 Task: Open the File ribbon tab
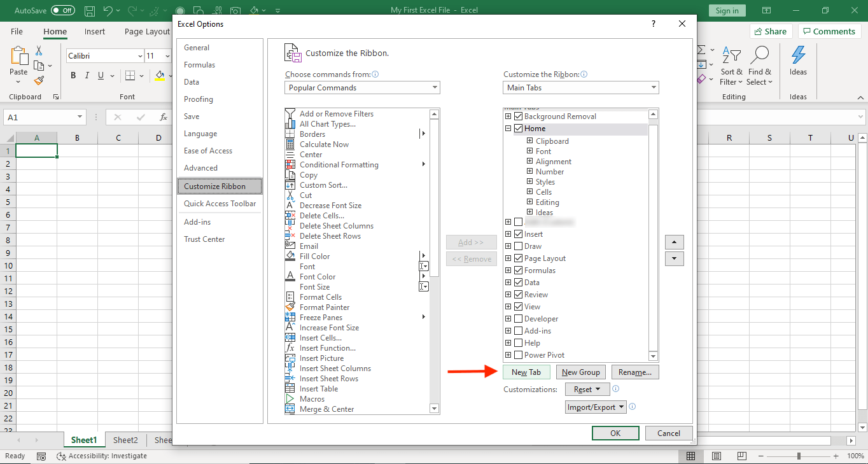point(17,31)
